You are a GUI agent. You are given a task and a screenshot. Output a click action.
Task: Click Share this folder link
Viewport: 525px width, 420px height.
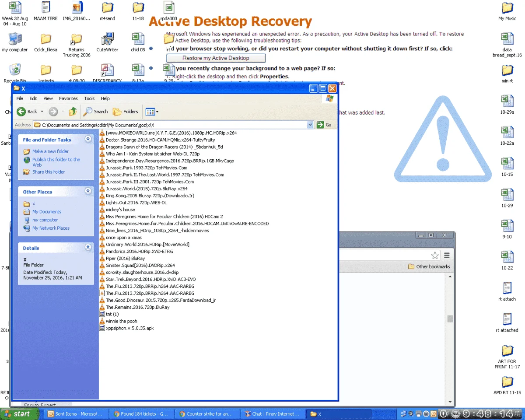49,172
